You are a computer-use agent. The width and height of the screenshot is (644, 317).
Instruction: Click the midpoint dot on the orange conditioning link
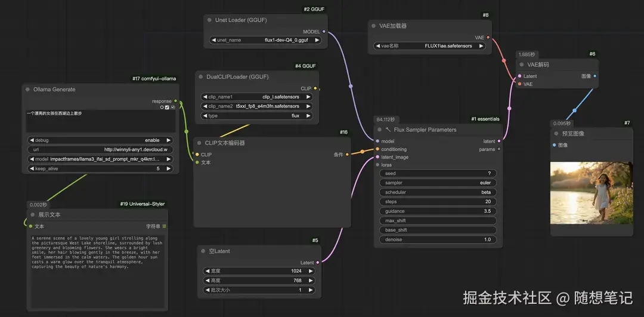(x=363, y=152)
